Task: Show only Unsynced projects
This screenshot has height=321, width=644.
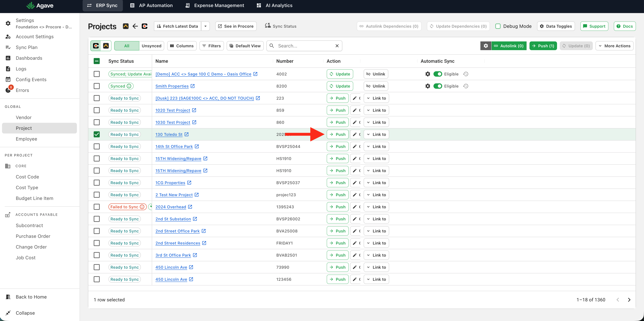Action: (x=151, y=46)
